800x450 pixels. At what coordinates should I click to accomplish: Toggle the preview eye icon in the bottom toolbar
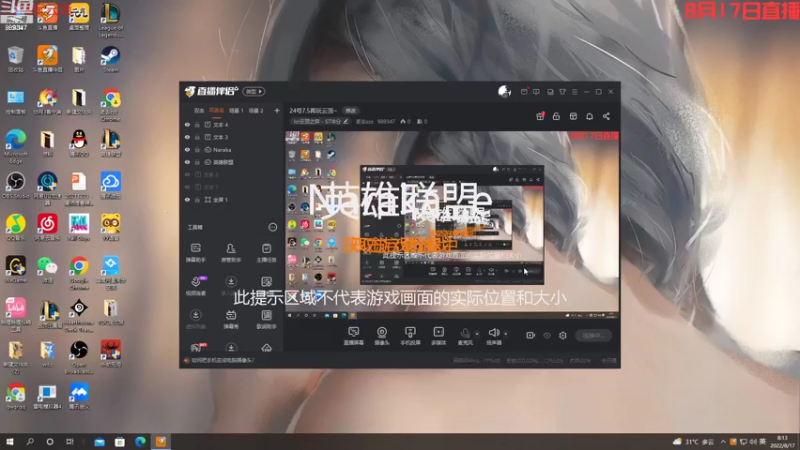click(546, 335)
